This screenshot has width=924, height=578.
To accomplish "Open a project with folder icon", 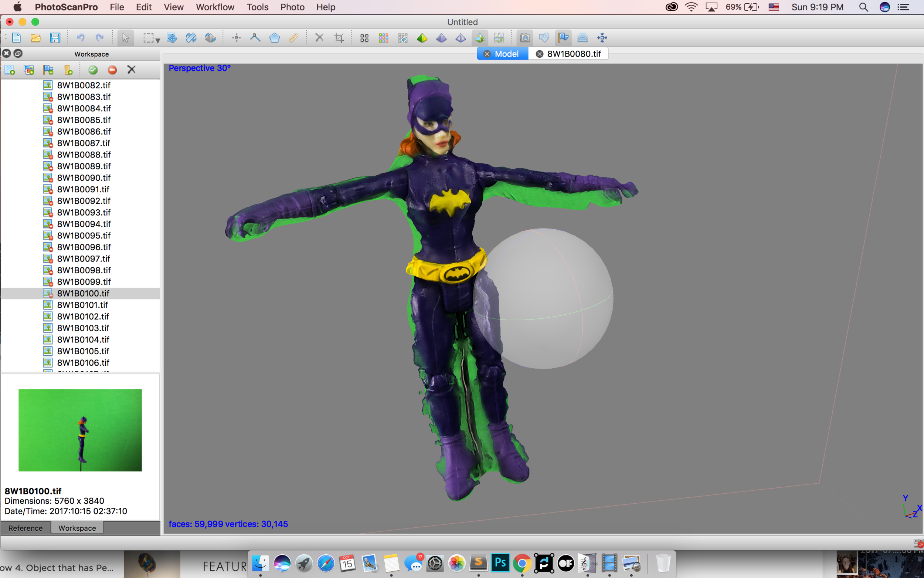I will point(35,37).
